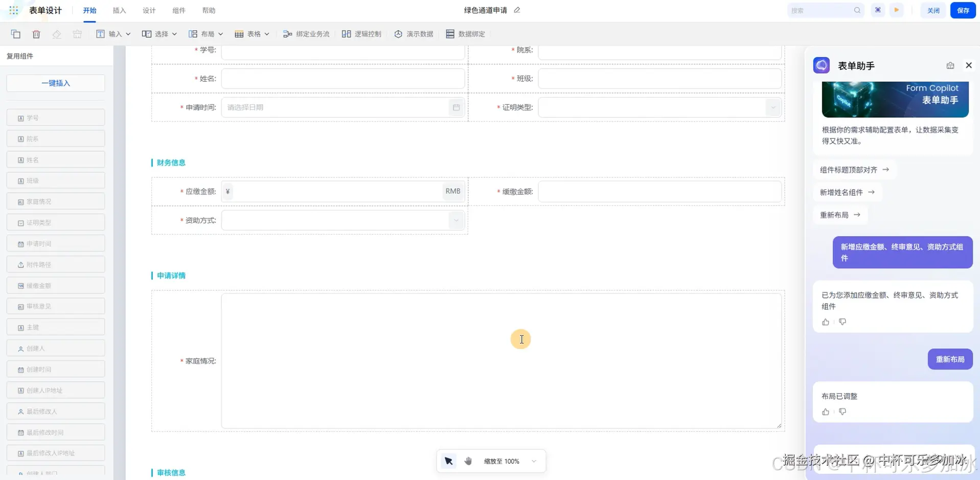Thumbs down the 布局已调整 reply
This screenshot has height=480, width=980.
(842, 412)
